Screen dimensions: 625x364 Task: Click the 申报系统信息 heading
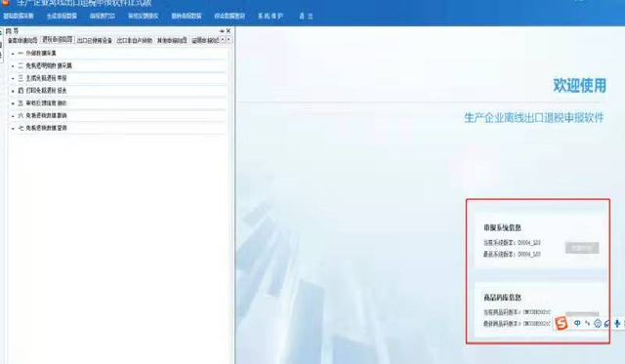(x=503, y=227)
